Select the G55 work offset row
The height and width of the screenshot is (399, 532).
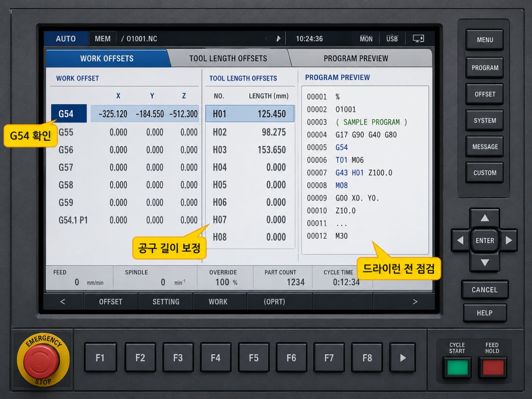click(125, 132)
